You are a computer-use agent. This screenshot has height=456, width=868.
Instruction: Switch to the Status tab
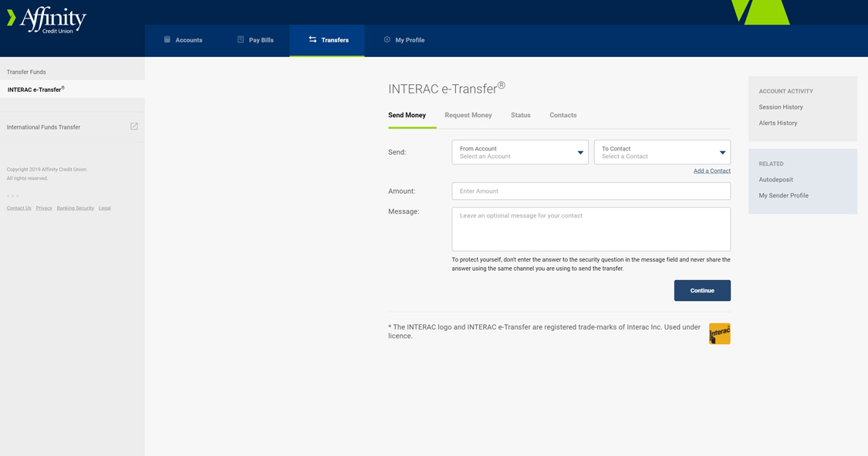click(520, 115)
